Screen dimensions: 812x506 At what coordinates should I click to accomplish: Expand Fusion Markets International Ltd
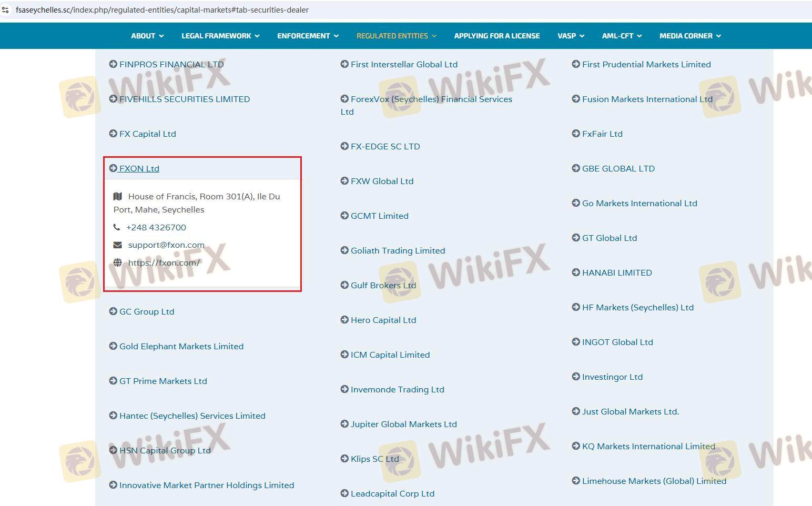(642, 99)
